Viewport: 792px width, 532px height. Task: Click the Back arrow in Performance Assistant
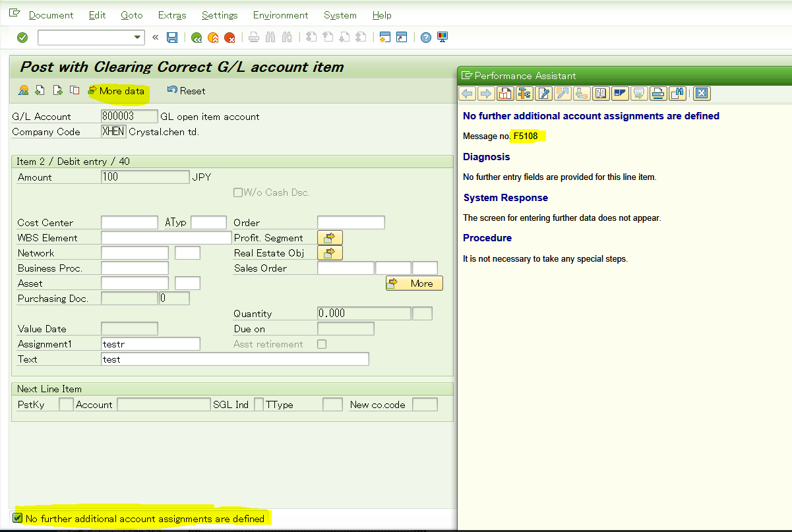pyautogui.click(x=468, y=94)
